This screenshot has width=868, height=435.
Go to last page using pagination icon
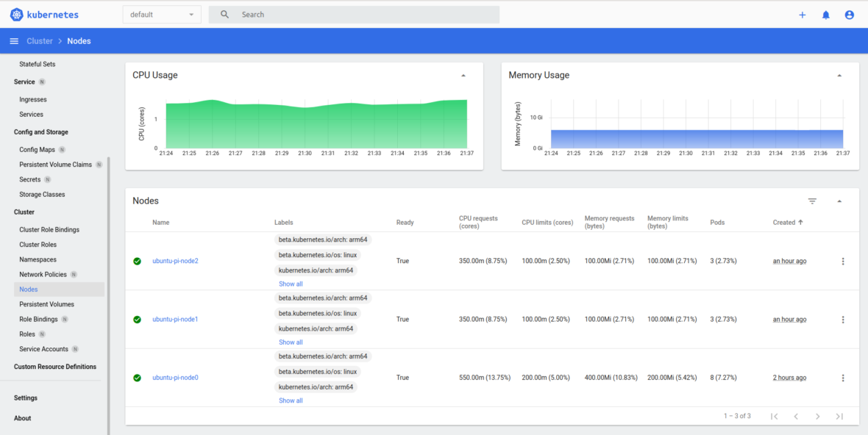[839, 416]
